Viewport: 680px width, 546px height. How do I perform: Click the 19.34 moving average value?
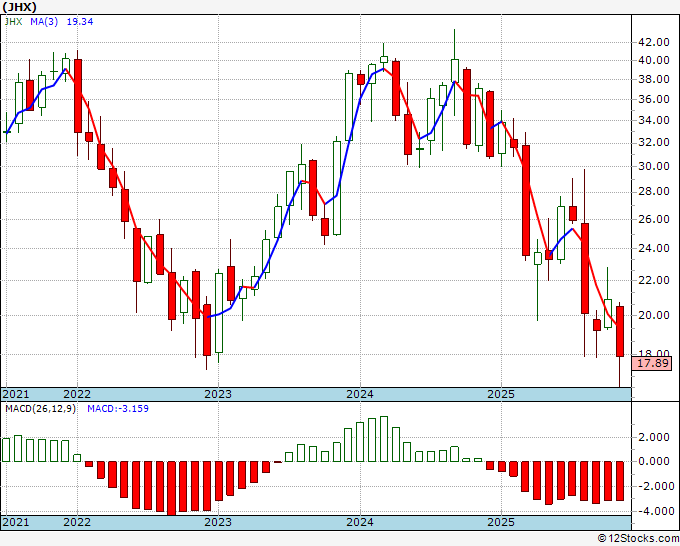click(80, 22)
